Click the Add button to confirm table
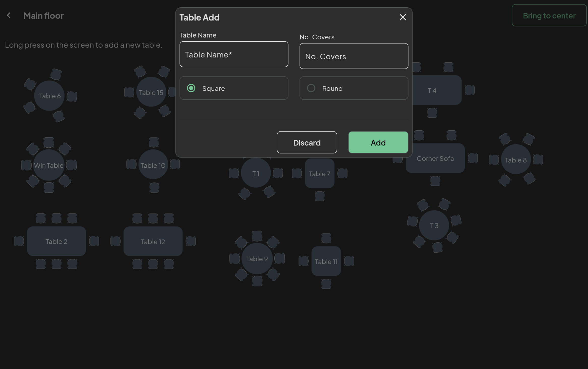This screenshot has width=588, height=369. tap(378, 142)
